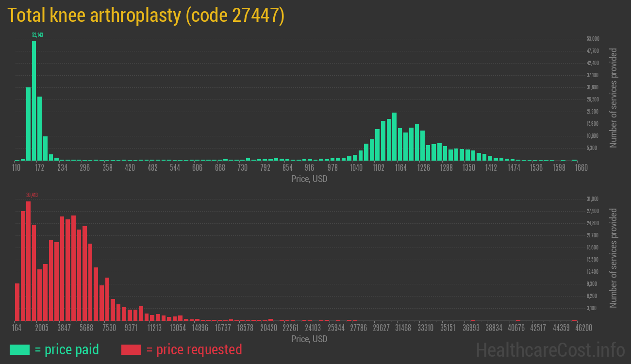Click the 1660 x-axis label on top chart
This screenshot has width=631, height=364.
(581, 168)
